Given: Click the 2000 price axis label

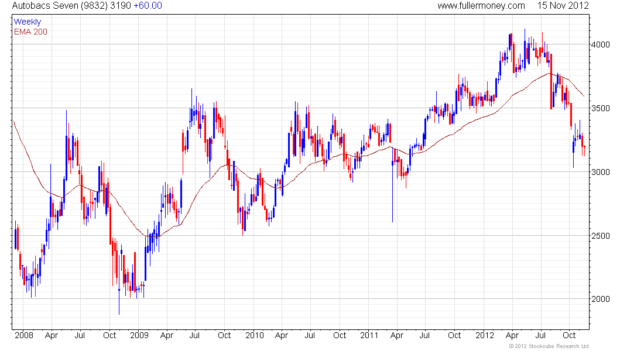Looking at the screenshot, I should (601, 300).
